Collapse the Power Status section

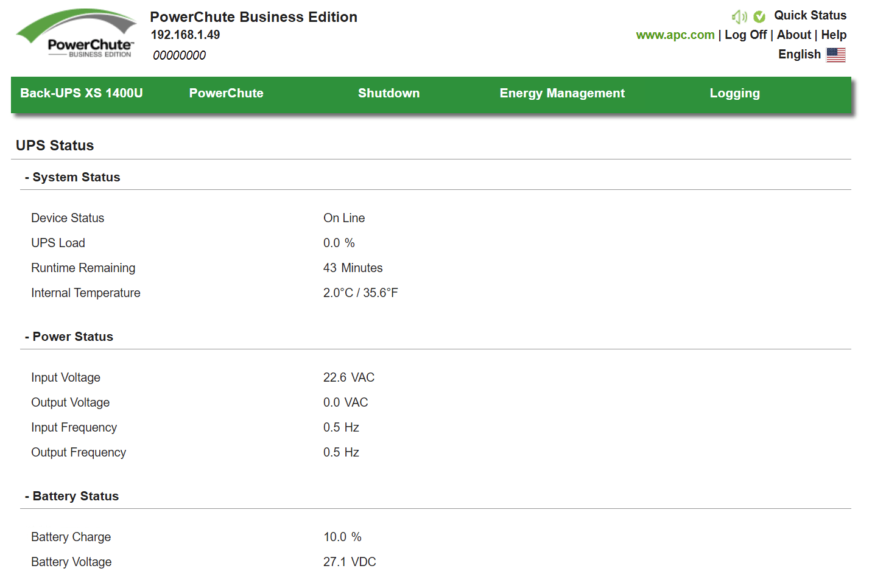pos(69,337)
